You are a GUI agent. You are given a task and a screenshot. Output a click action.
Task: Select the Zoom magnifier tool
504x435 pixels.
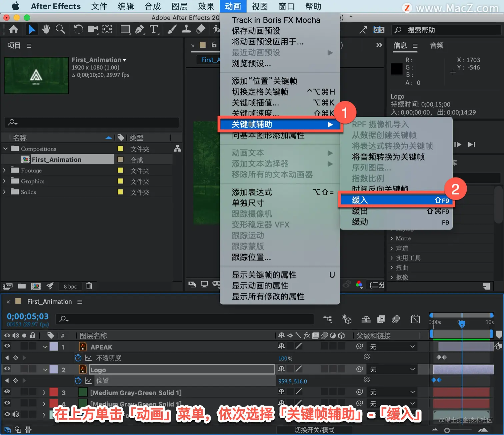point(60,30)
